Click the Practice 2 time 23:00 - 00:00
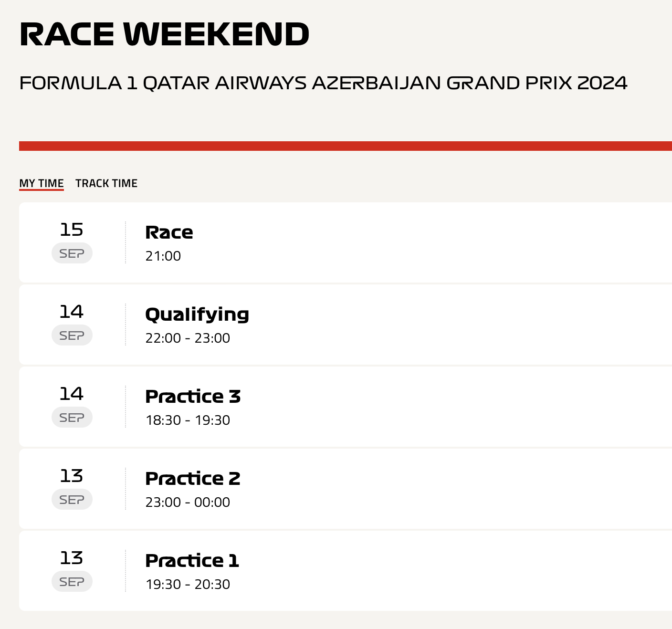 [x=188, y=502]
